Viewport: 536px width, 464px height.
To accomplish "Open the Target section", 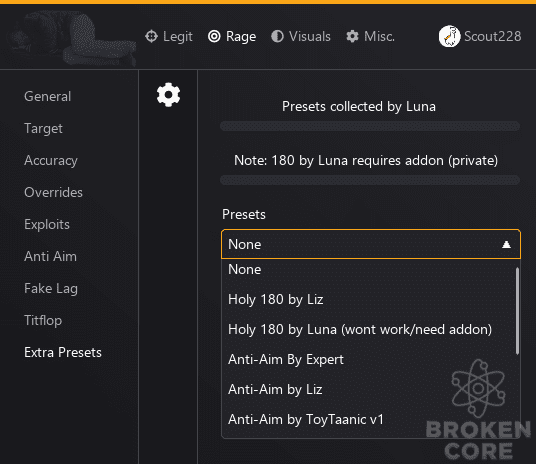I will point(43,129).
